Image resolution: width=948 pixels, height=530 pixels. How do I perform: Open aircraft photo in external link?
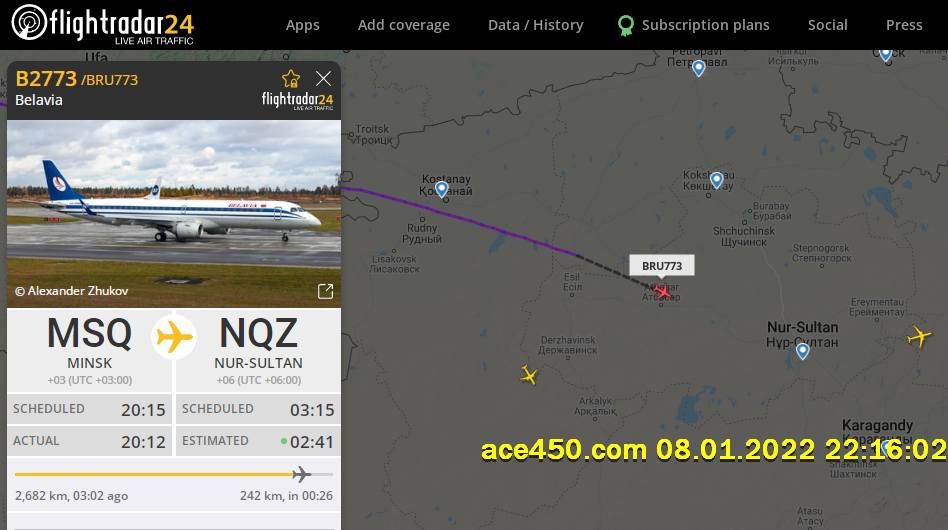coord(325,291)
